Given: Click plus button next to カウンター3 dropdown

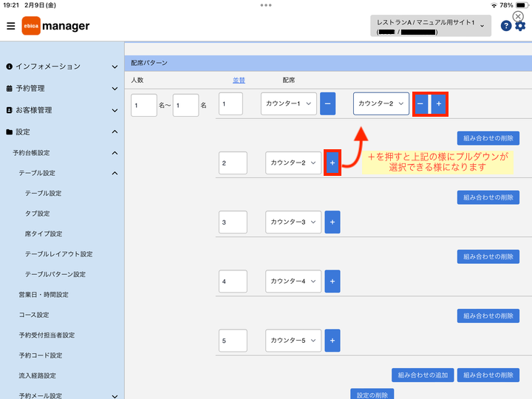Looking at the screenshot, I should [332, 222].
